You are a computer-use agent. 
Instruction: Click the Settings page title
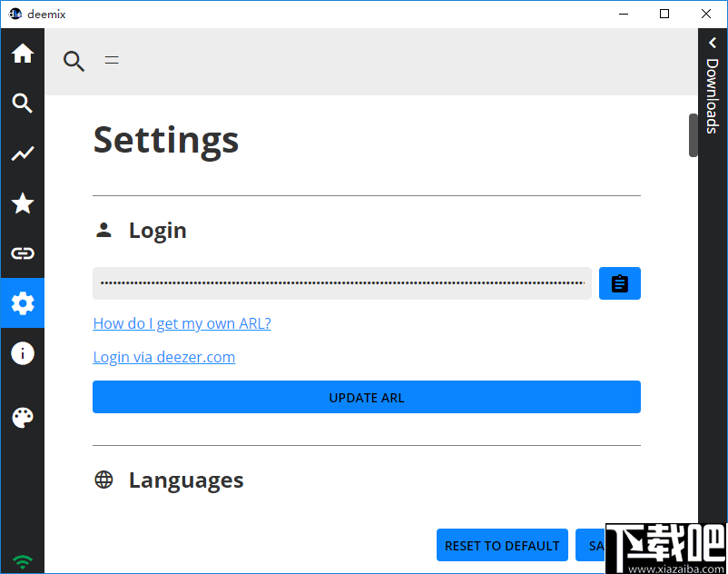(x=166, y=140)
